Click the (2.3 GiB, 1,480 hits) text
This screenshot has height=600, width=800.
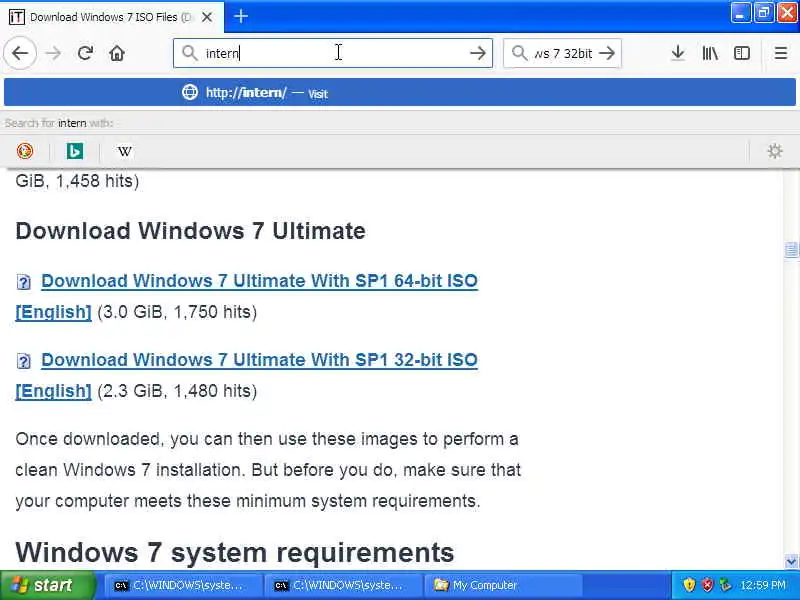[177, 391]
